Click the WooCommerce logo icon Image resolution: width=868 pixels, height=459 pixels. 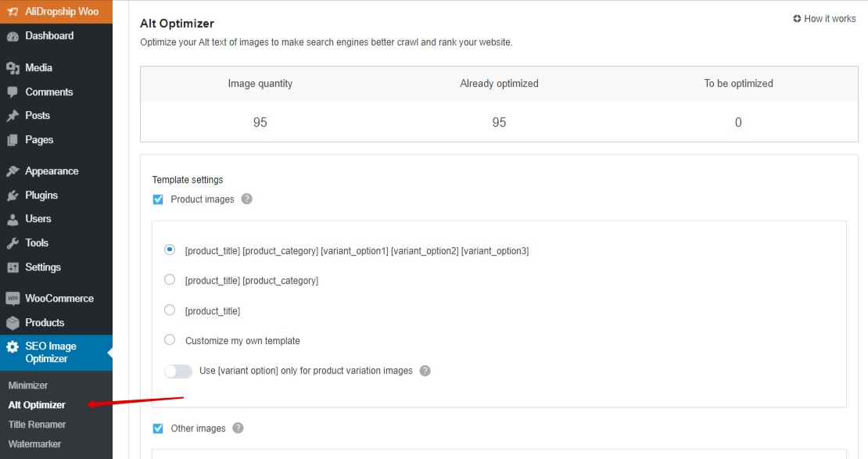(x=13, y=299)
